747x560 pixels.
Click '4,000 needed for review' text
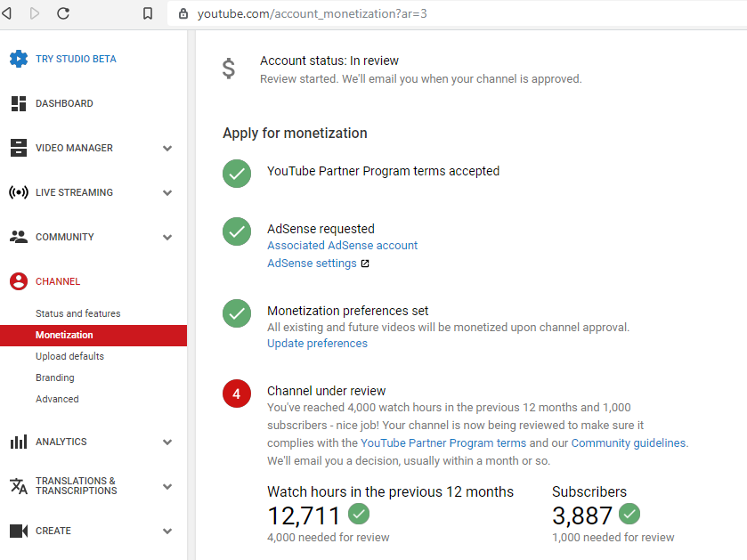click(329, 538)
